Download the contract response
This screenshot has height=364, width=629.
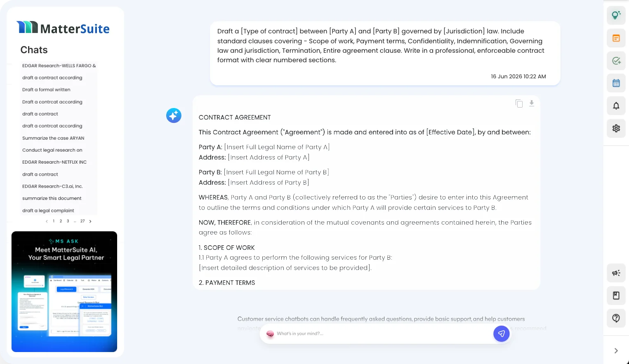(532, 103)
